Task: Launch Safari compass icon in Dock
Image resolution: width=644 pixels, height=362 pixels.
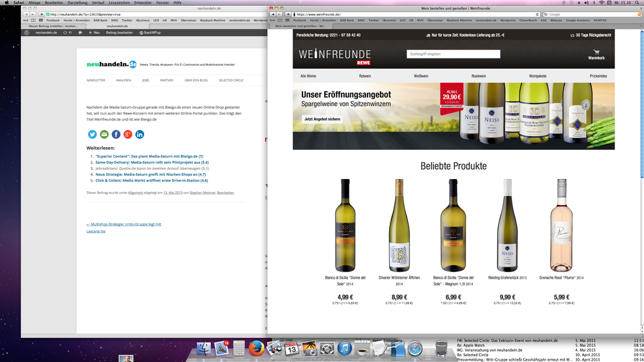Action: pos(415,348)
